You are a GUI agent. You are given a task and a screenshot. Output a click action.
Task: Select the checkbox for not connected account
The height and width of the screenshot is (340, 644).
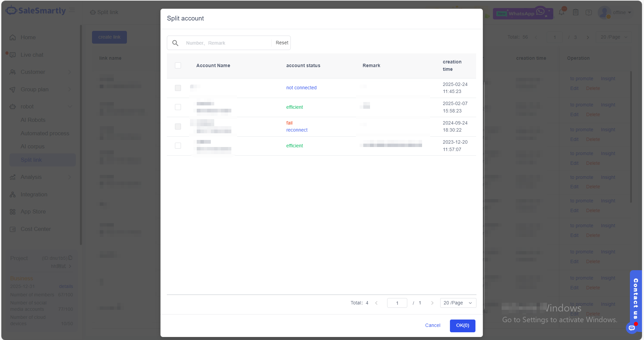[178, 88]
